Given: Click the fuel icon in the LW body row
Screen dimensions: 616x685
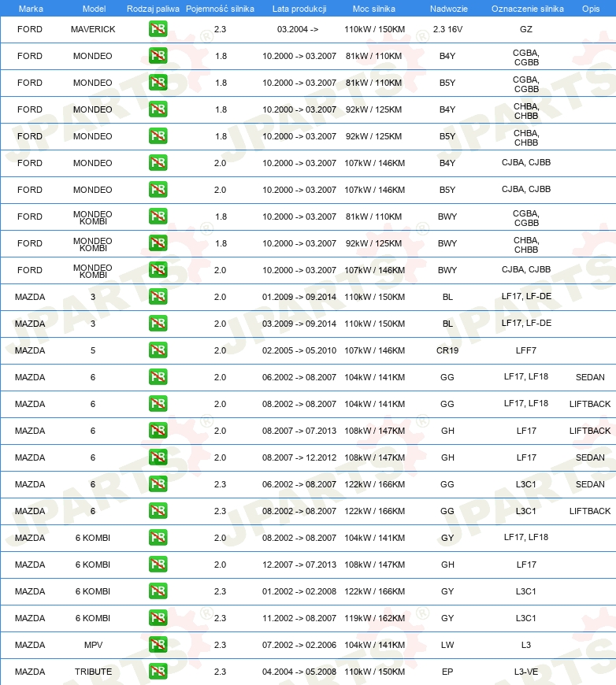Looking at the screenshot, I should [158, 645].
